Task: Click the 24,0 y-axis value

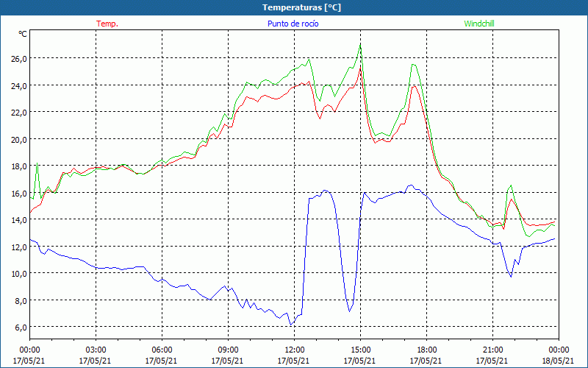Action: pyautogui.click(x=19, y=85)
